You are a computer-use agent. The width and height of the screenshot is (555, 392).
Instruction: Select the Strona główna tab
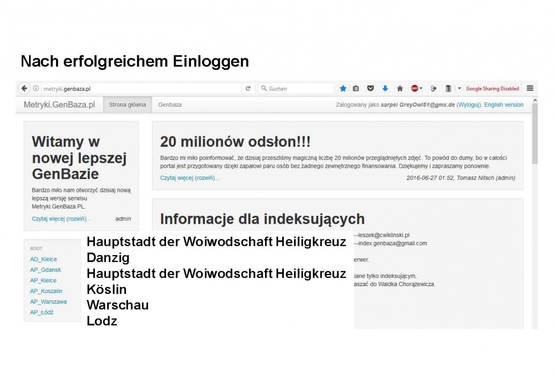click(127, 105)
